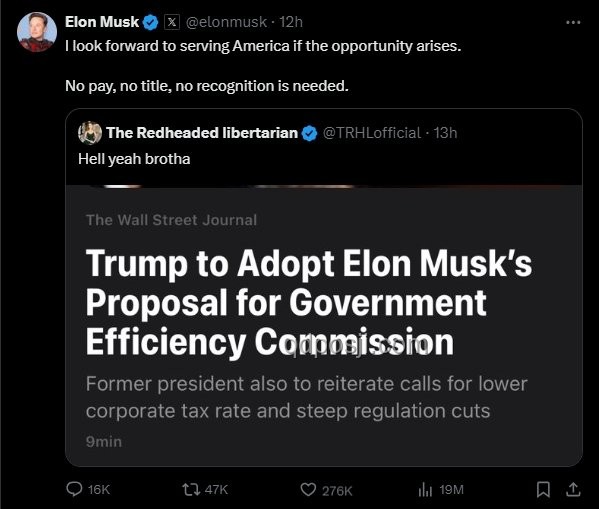Click the Elon Musk display name

(102, 22)
